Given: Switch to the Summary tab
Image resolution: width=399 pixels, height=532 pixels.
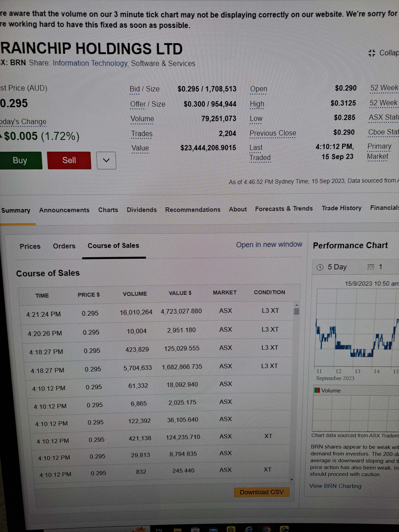Looking at the screenshot, I should tap(16, 210).
